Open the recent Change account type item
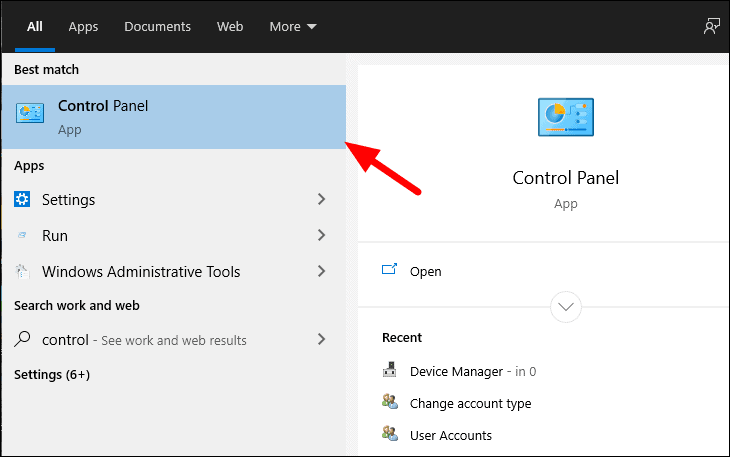This screenshot has width=730, height=457. [x=456, y=403]
